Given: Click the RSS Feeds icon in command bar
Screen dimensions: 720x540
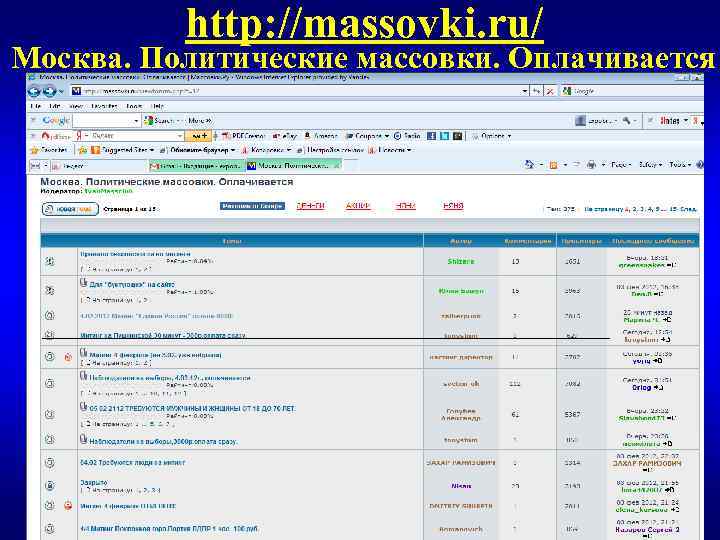Looking at the screenshot, I should (x=553, y=164).
